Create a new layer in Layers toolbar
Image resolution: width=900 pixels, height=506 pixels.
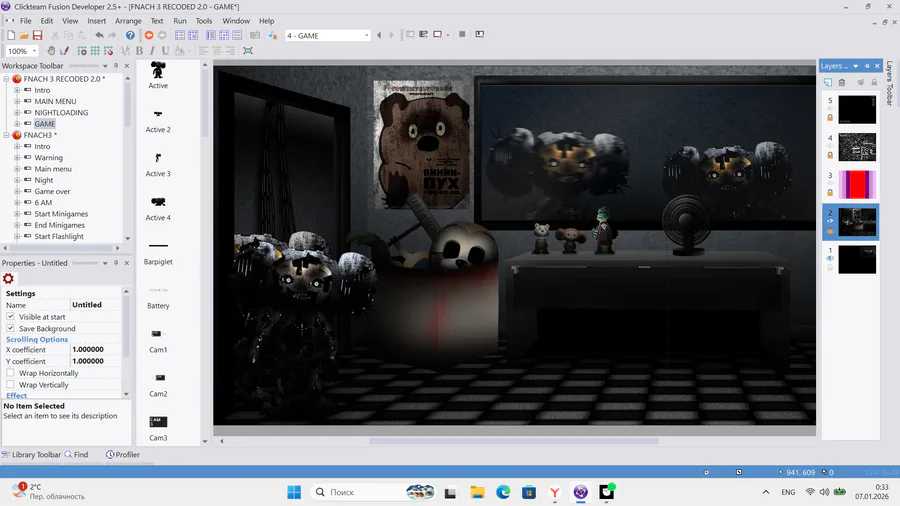[x=828, y=82]
